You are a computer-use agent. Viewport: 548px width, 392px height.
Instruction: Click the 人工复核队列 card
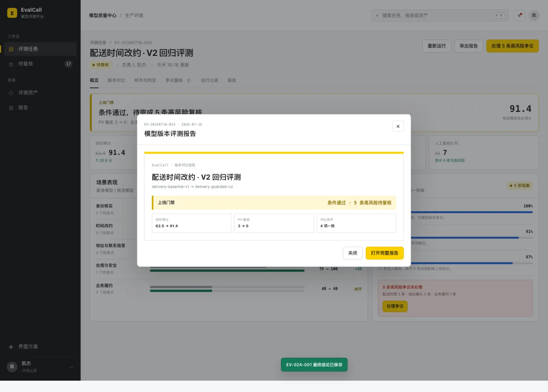[484, 152]
